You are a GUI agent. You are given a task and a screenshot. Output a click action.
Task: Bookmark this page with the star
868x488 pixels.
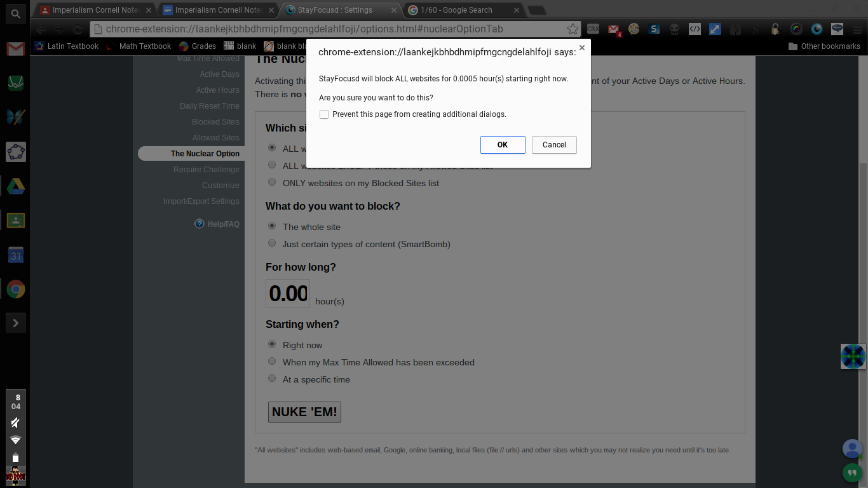(573, 29)
